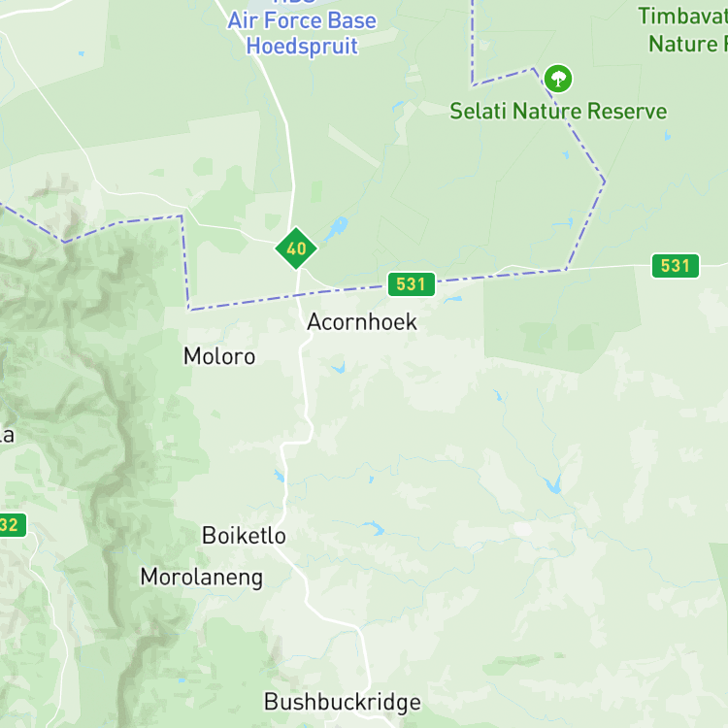The height and width of the screenshot is (728, 728).
Task: Click the blue reservoir southeast of Acornhoek
Action: (553, 484)
